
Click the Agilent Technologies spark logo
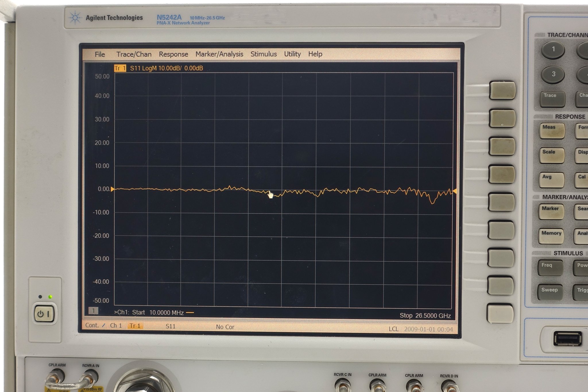[75, 18]
